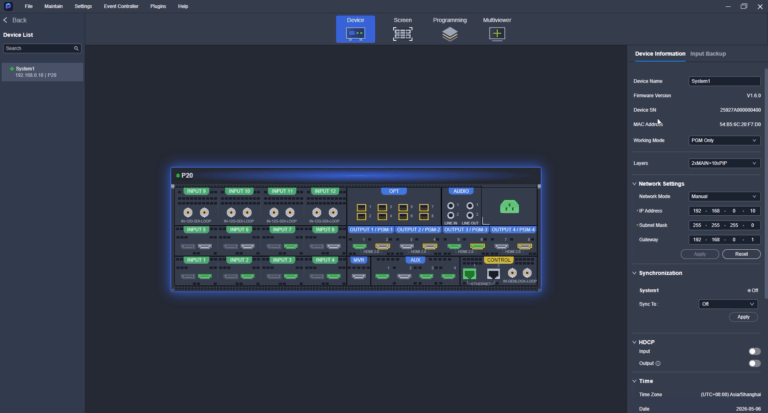This screenshot has height=413, width=768.
Task: Click the Output info icon under HDCP
Action: tap(658, 364)
